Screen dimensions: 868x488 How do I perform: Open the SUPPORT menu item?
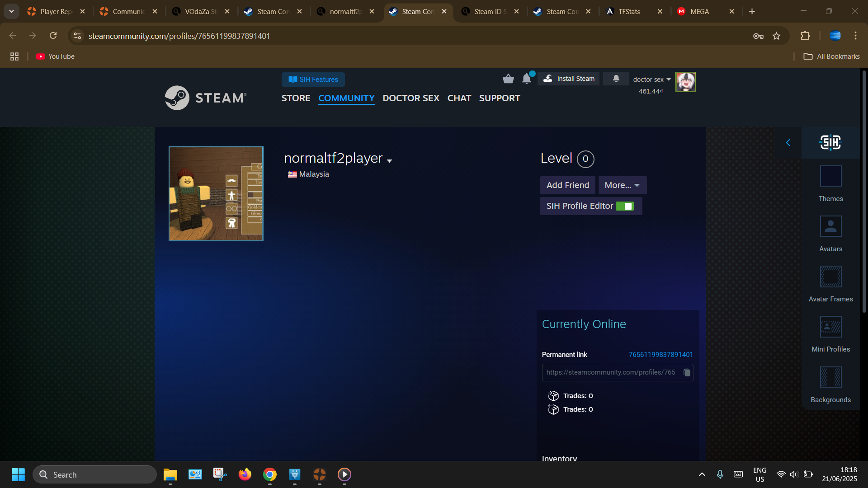(500, 98)
